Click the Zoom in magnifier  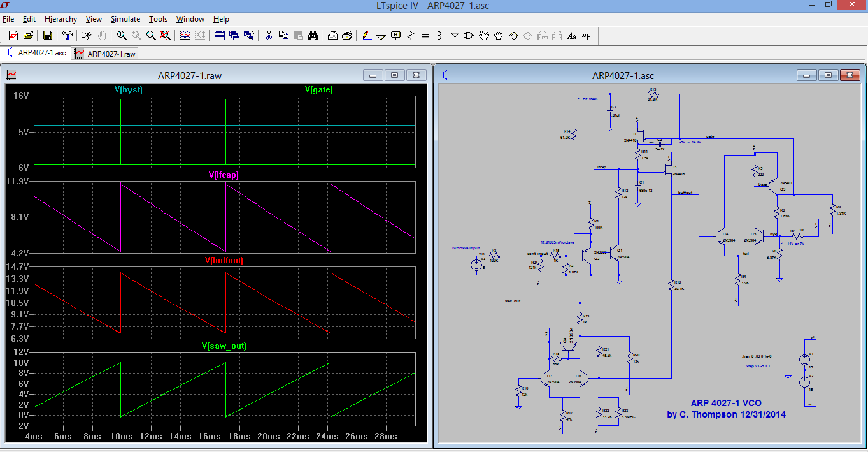click(121, 36)
